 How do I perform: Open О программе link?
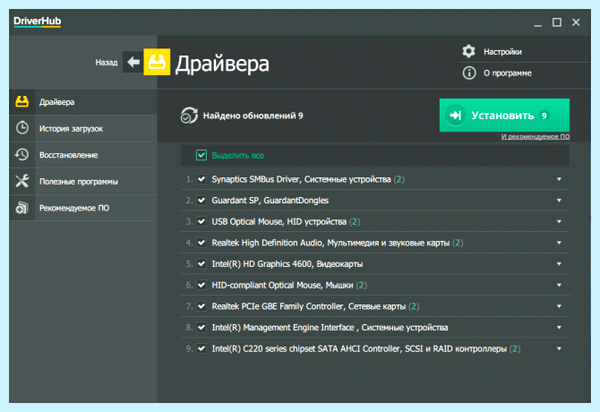click(507, 73)
